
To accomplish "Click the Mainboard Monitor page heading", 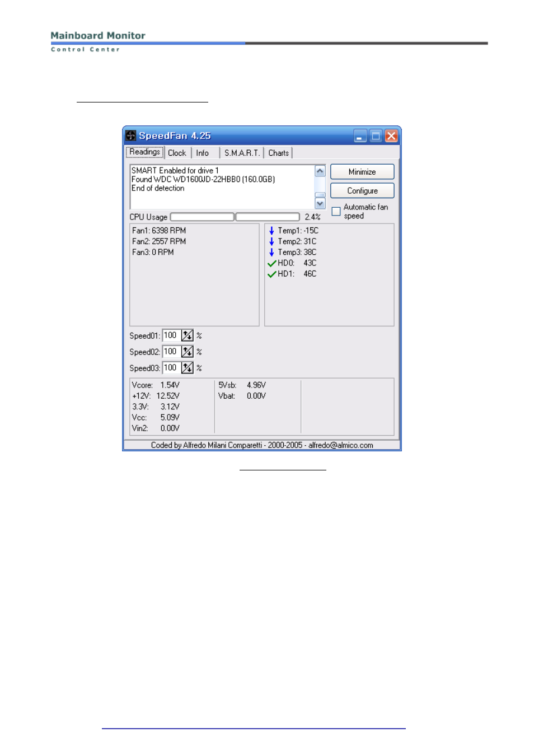I will click(98, 35).
